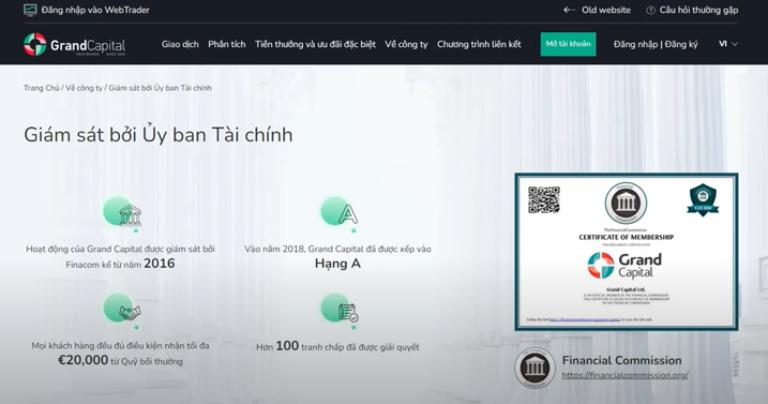Screen dimensions: 768x404
Task: Click the WebTrader monitor icon
Action: [30, 10]
